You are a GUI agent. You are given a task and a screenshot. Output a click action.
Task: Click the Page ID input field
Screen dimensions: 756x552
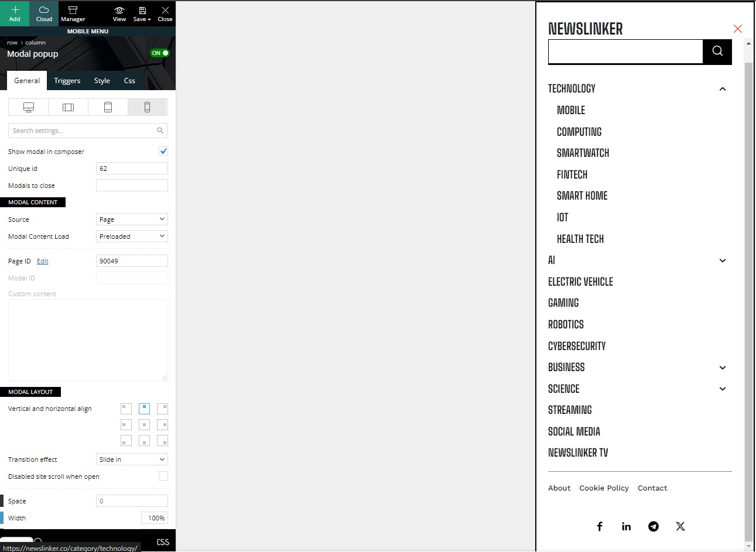tap(132, 261)
